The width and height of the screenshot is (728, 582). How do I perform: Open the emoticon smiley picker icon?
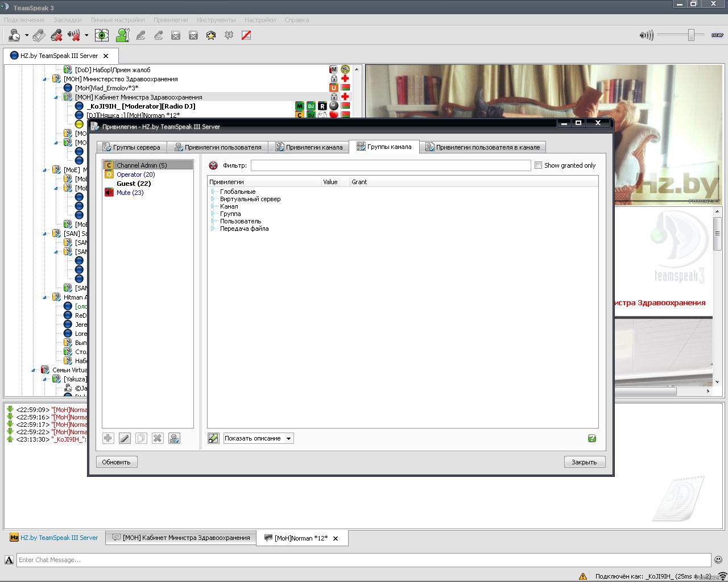click(x=718, y=560)
